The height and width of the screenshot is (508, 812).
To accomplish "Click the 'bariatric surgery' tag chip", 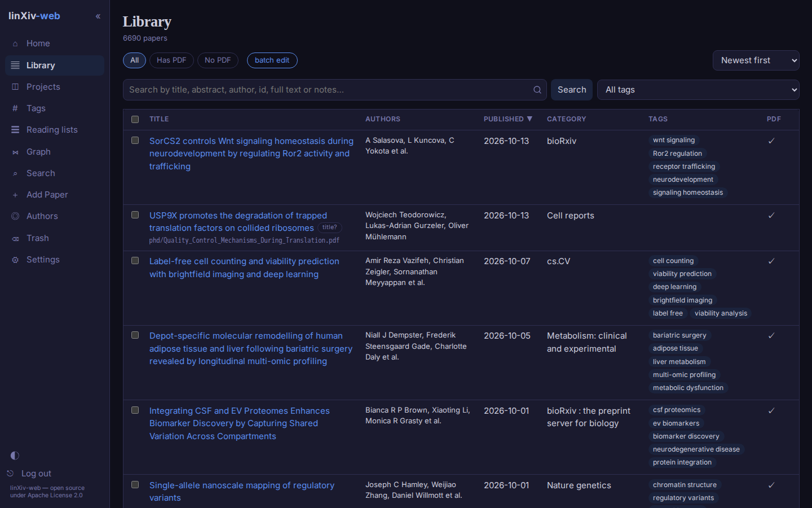I will coord(679,335).
